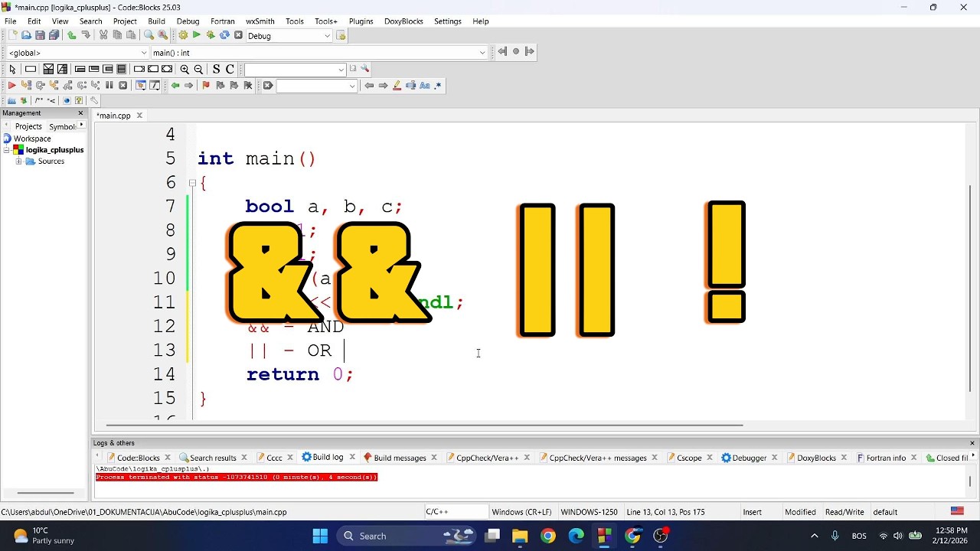Open the Settings menu
980x551 pixels.
(x=448, y=21)
